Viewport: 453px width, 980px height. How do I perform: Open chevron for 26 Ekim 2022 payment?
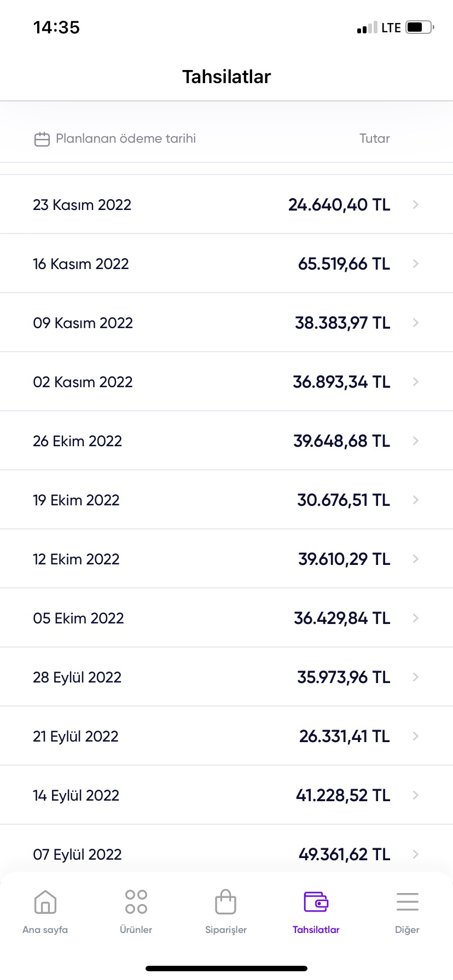tap(416, 441)
